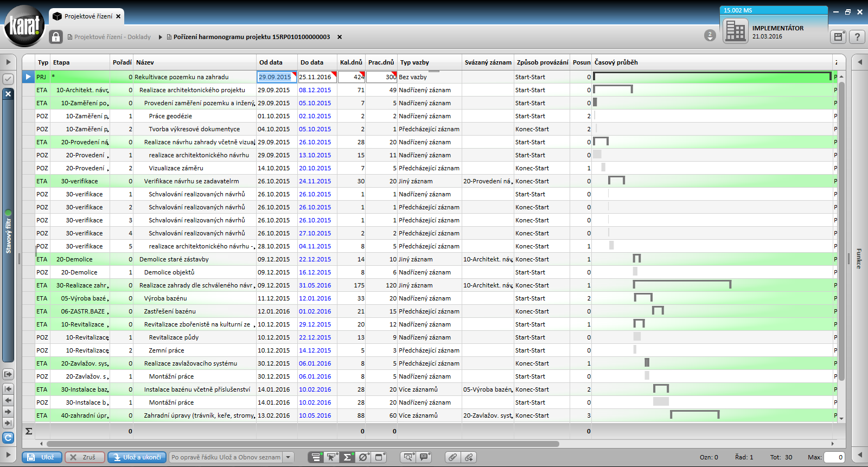Close the Stavový filtr panel with X
The height and width of the screenshot is (467, 868).
[x=8, y=94]
